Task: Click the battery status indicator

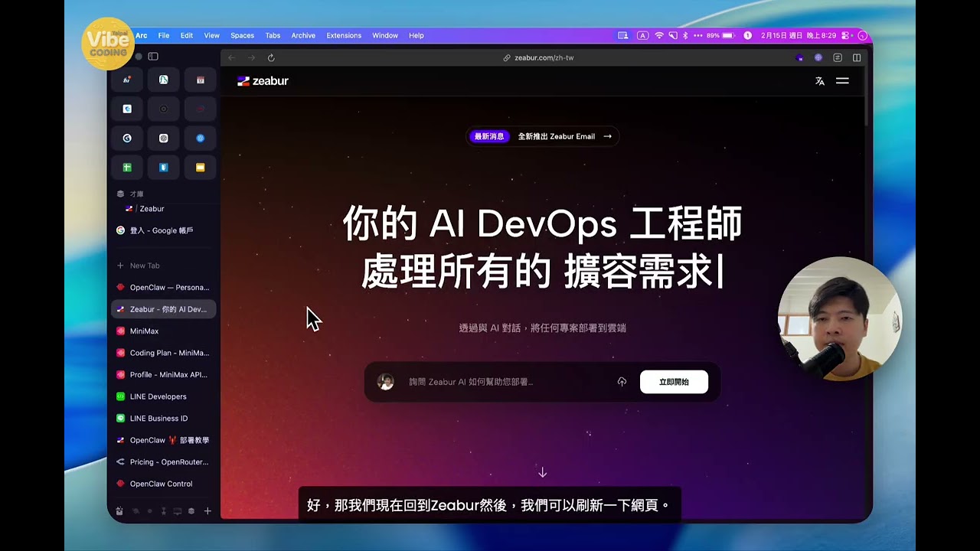Action: click(x=720, y=35)
